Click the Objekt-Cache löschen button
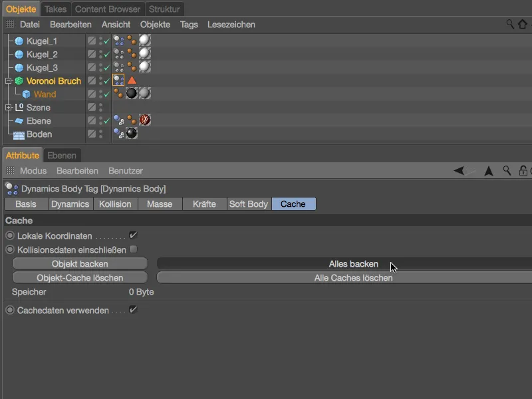Screen dimensions: 532x399 pyautogui.click(x=80, y=277)
